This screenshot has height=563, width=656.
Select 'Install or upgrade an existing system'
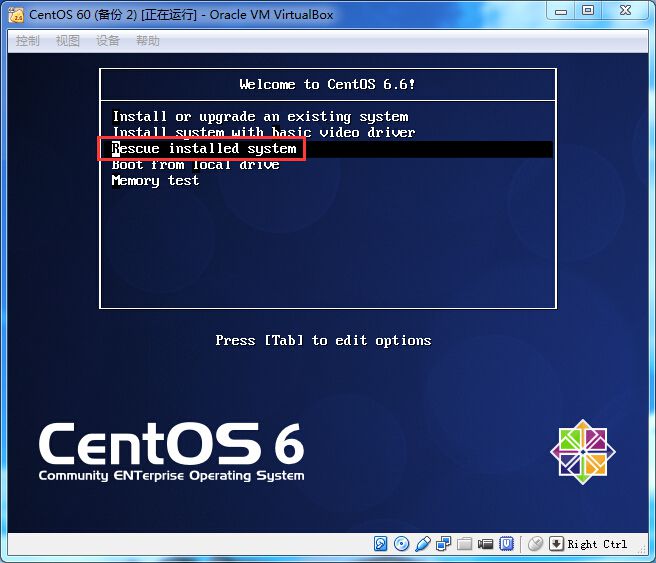[x=260, y=116]
